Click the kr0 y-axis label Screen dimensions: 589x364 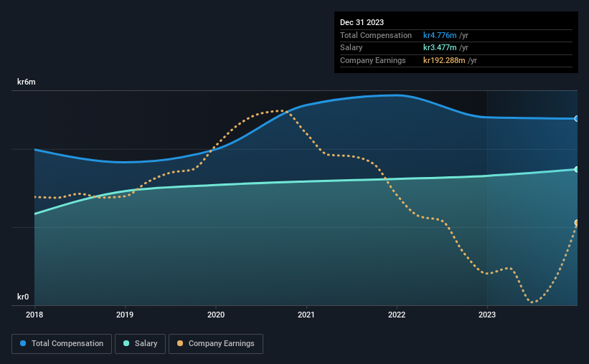point(23,297)
